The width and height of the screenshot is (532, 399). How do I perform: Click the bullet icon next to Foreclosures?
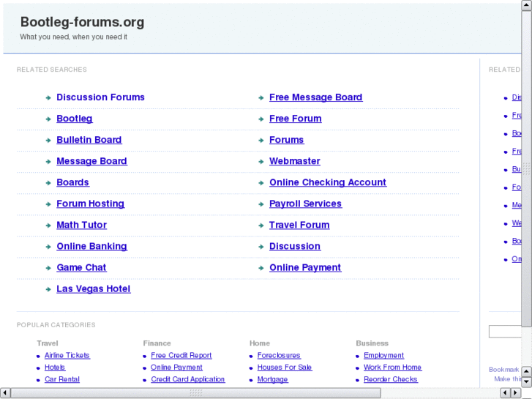pos(251,356)
